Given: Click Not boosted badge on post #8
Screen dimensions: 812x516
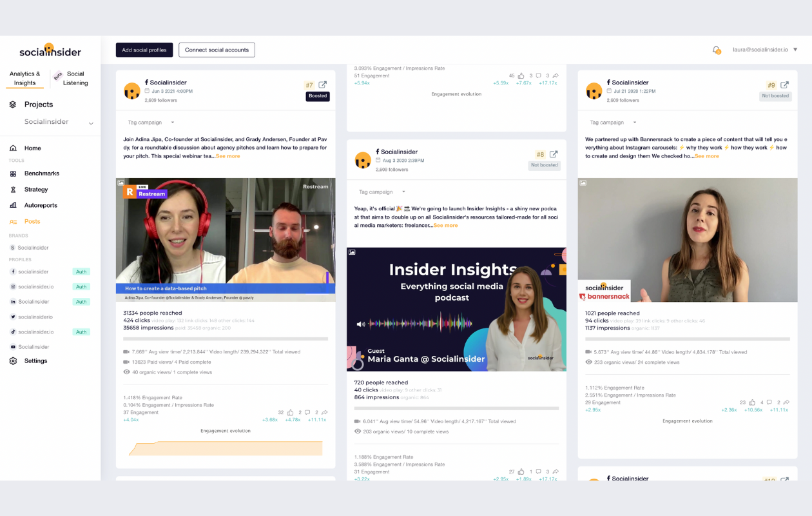Looking at the screenshot, I should point(545,165).
